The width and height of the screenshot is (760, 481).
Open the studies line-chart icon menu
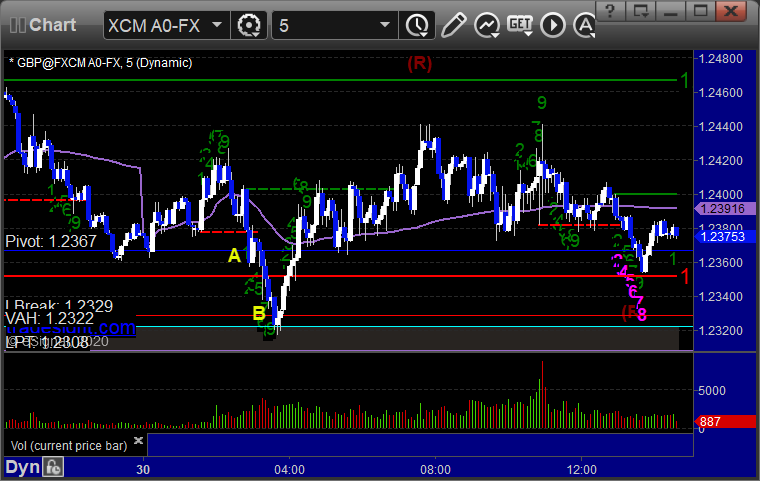(487, 25)
